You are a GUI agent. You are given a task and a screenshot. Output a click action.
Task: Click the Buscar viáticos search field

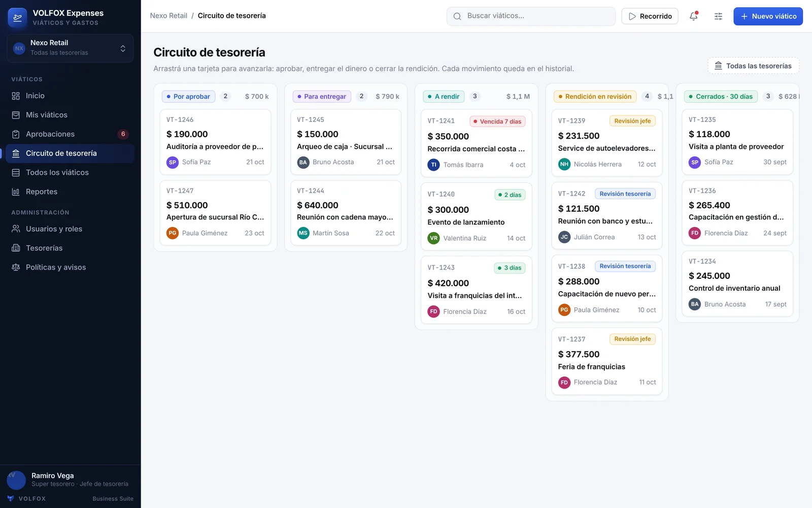(531, 16)
